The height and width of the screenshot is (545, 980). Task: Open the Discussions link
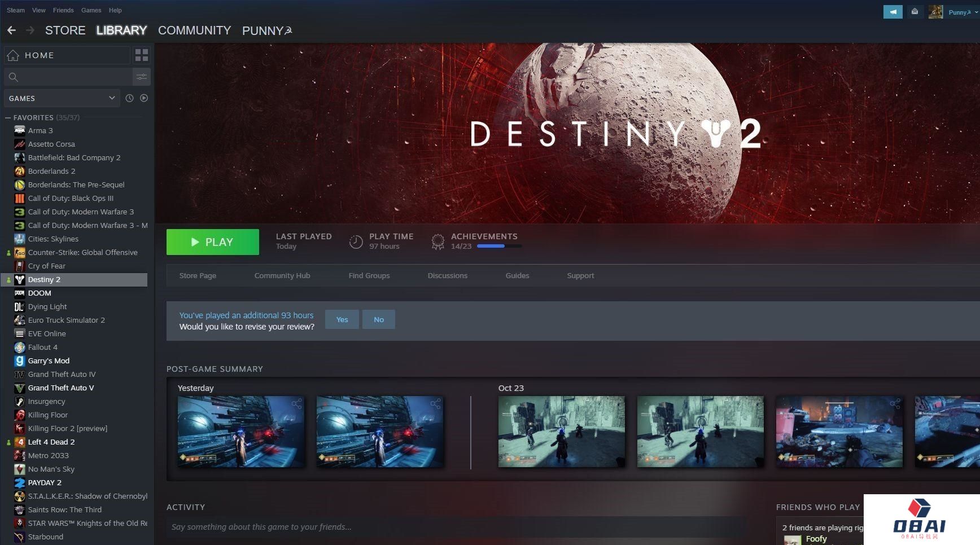click(448, 275)
